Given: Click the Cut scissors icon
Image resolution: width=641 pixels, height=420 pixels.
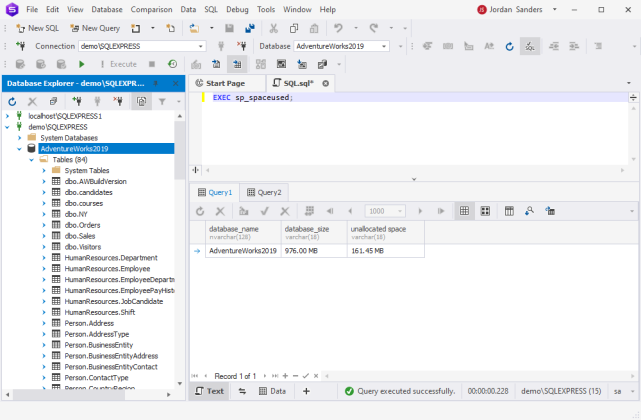Looking at the screenshot, I should pos(273,28).
